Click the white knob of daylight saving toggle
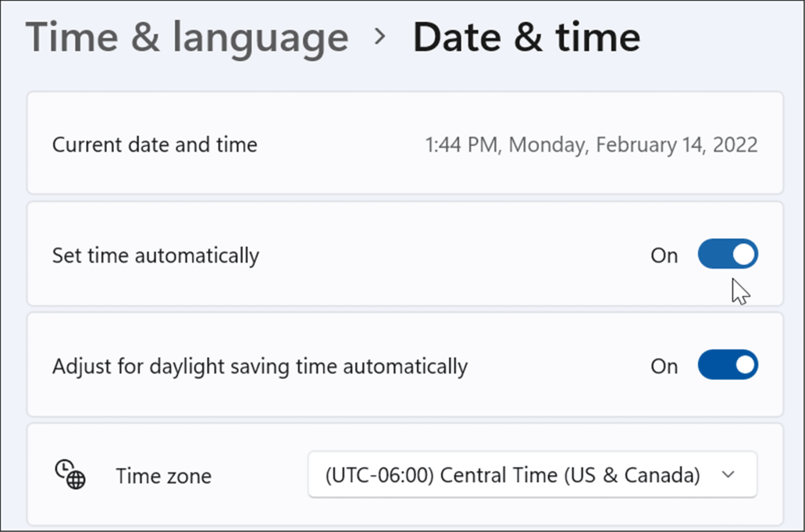This screenshot has height=532, width=805. (744, 365)
